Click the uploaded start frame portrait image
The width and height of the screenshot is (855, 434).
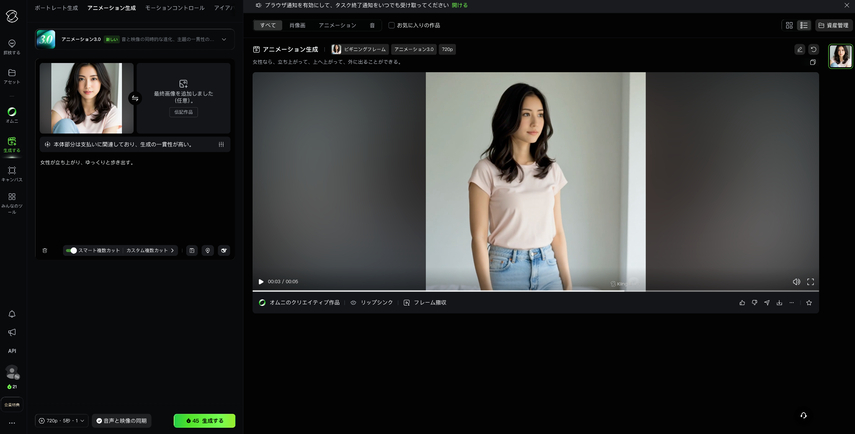[x=86, y=98]
